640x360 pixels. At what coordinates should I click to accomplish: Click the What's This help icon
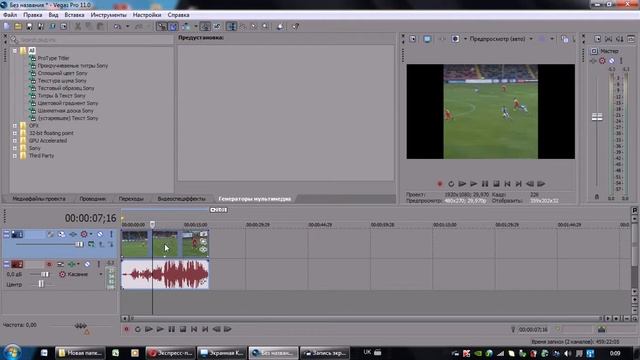click(295, 27)
